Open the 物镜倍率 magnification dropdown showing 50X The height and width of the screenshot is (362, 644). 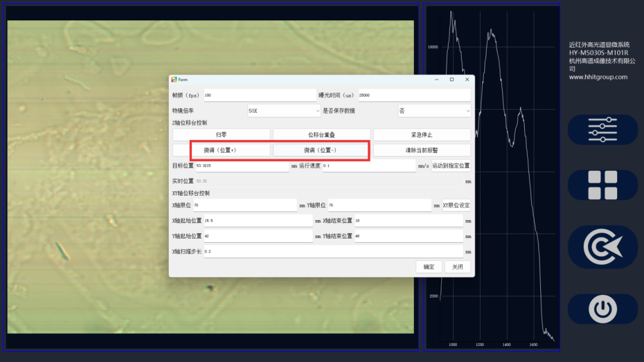(x=284, y=110)
